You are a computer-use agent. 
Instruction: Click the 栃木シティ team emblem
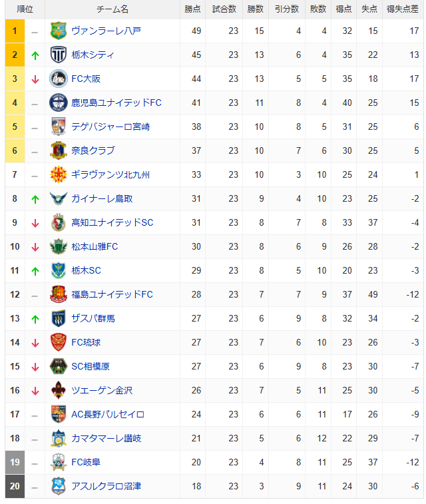(x=59, y=55)
